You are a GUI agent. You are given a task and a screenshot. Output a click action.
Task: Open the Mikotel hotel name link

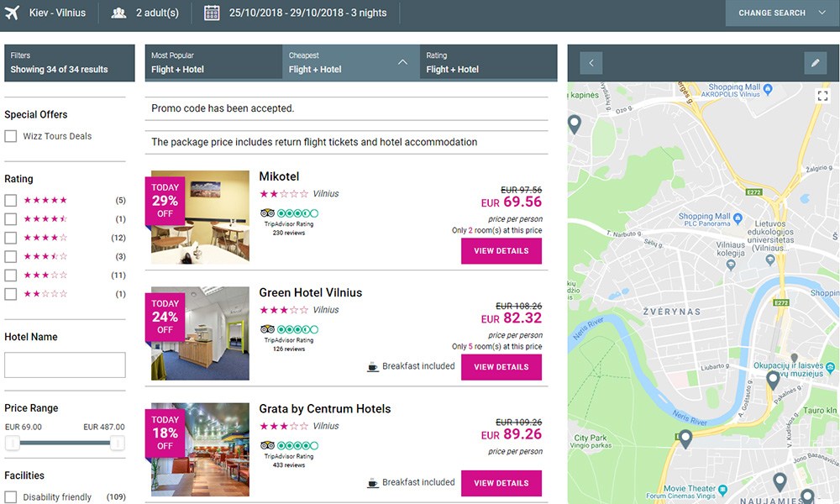coord(279,176)
